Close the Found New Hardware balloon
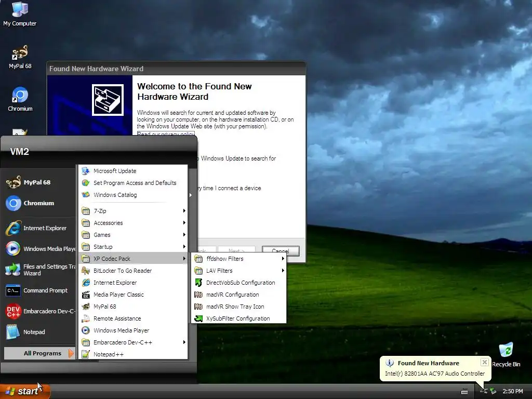This screenshot has width=532, height=399. point(485,362)
